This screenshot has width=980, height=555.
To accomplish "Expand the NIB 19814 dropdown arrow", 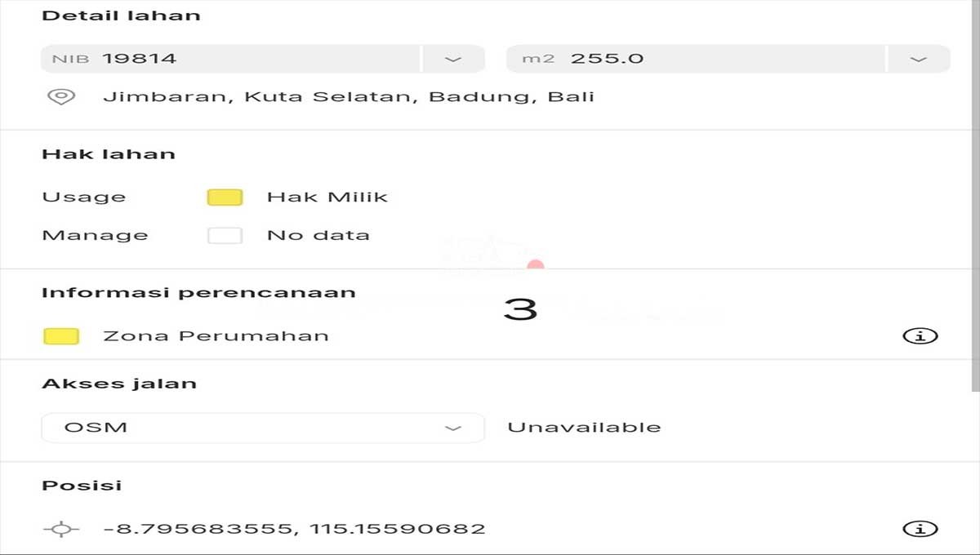I will 453,59.
